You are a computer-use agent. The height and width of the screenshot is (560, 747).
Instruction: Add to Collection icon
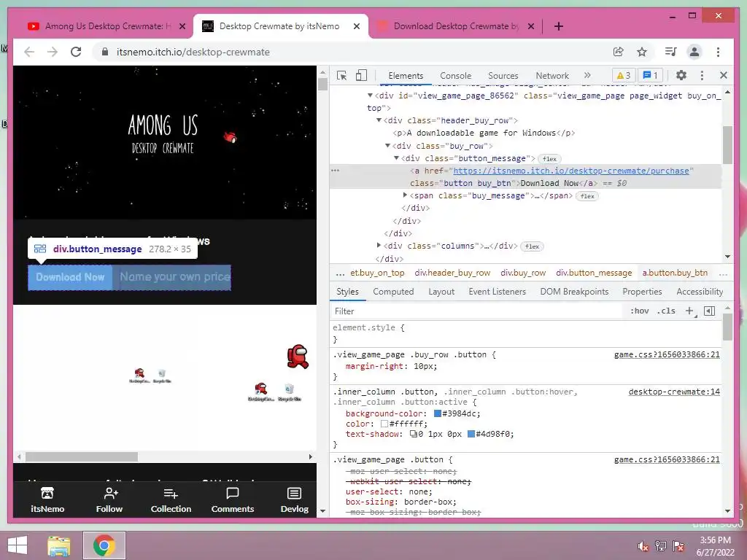pyautogui.click(x=171, y=499)
